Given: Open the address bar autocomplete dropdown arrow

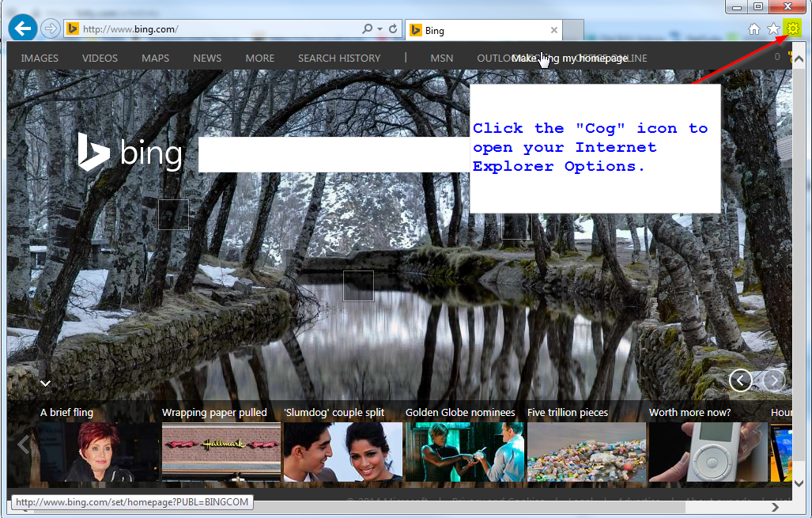Looking at the screenshot, I should click(380, 29).
